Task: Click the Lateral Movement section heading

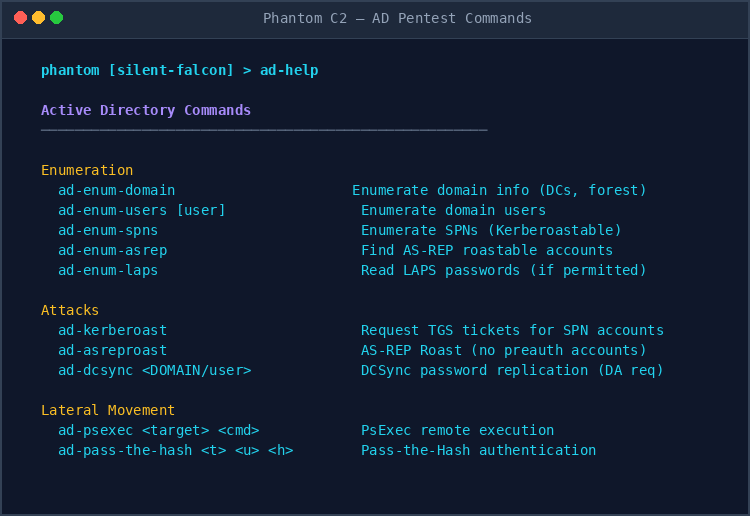Action: click(108, 410)
